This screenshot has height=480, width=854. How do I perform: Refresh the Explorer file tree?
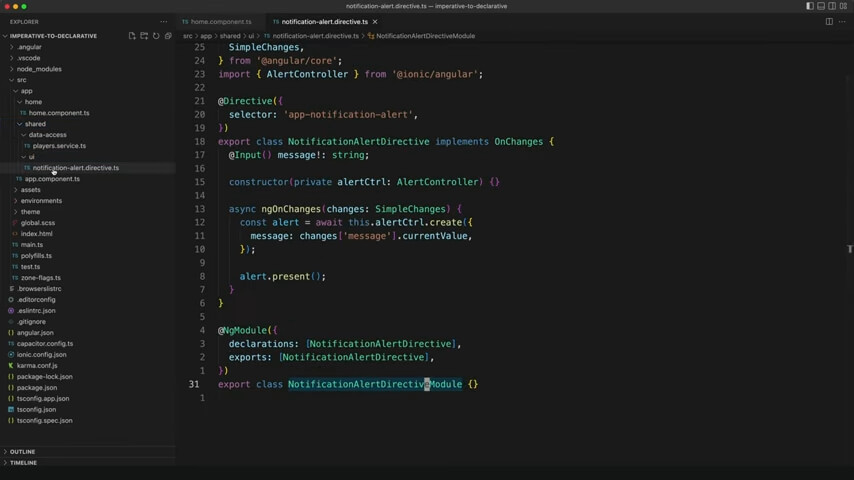pyautogui.click(x=156, y=36)
